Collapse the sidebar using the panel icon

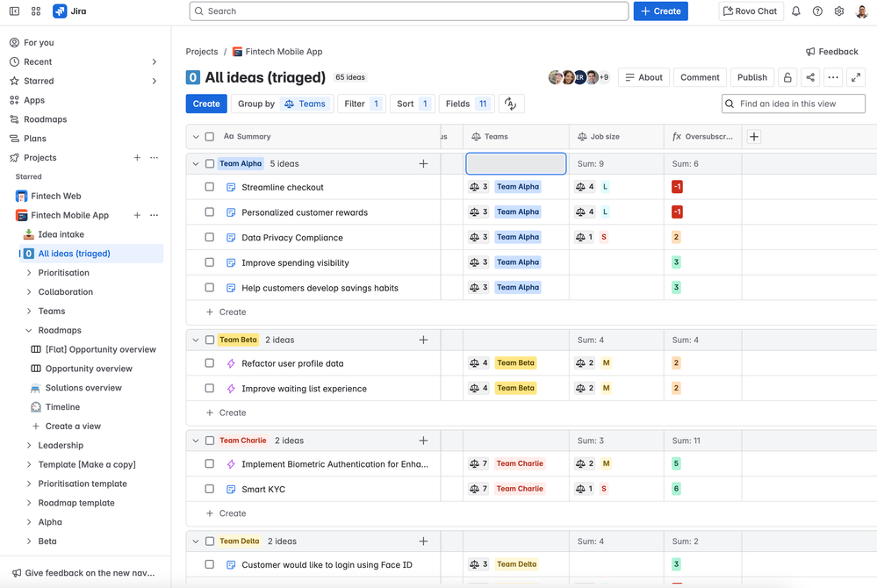point(15,11)
